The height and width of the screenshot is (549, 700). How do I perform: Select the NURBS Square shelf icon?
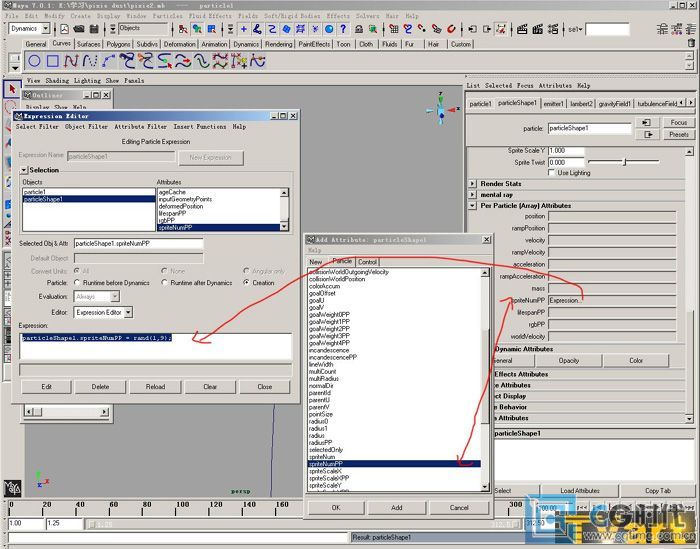click(x=53, y=61)
